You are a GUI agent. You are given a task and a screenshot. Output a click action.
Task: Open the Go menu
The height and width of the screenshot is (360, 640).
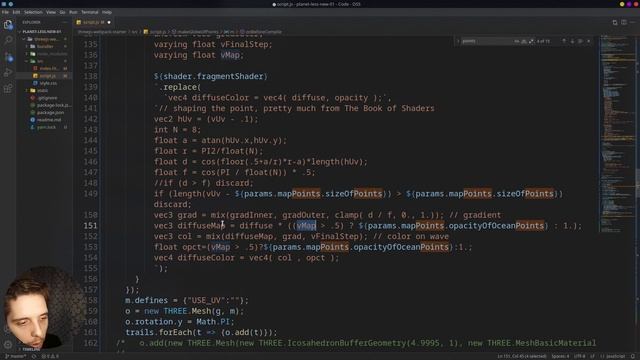[62, 12]
